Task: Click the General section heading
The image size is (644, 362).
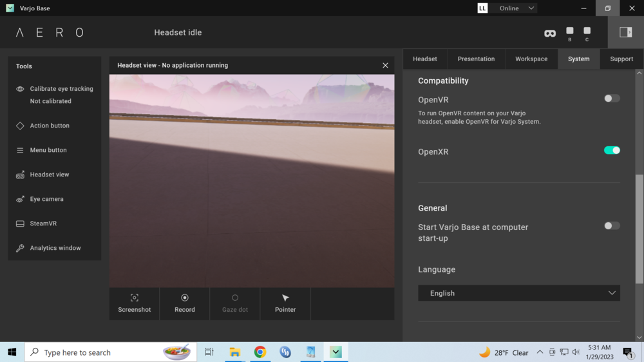Action: point(433,208)
